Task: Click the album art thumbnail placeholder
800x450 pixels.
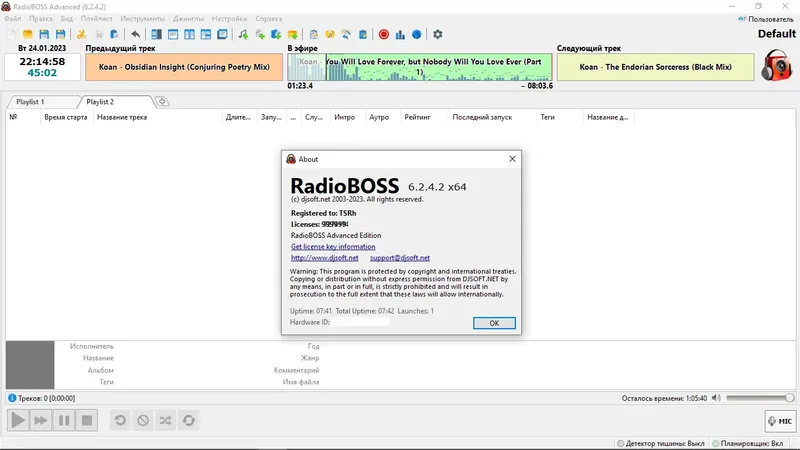Action: point(30,365)
